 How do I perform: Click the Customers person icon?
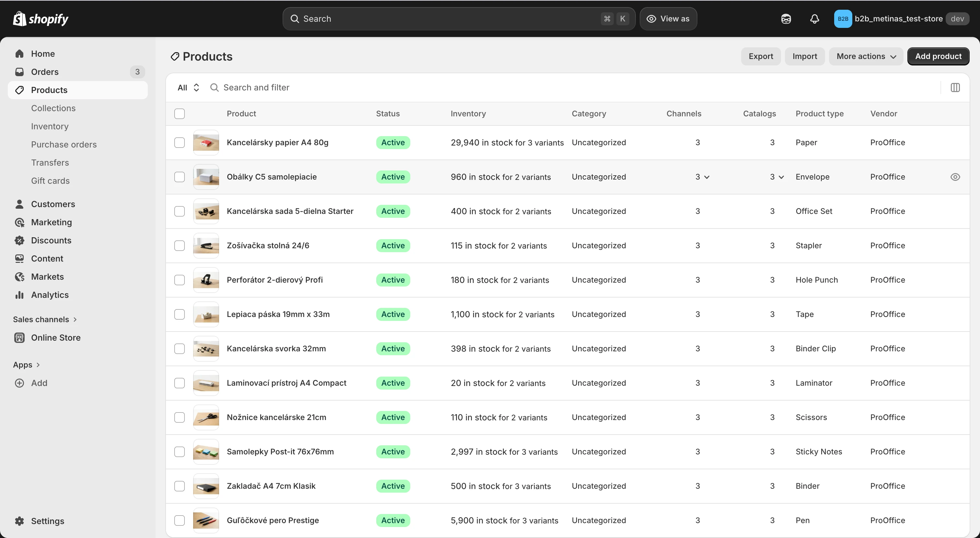[19, 204]
